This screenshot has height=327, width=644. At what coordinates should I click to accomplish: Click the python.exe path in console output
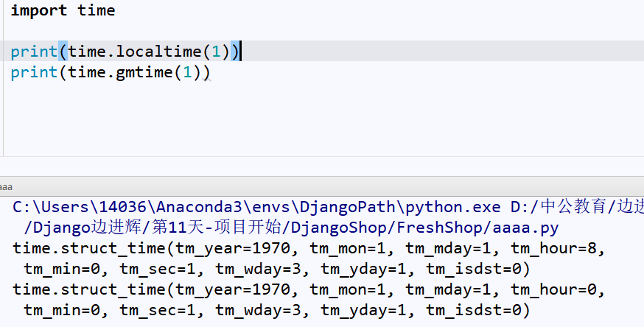[x=256, y=207]
